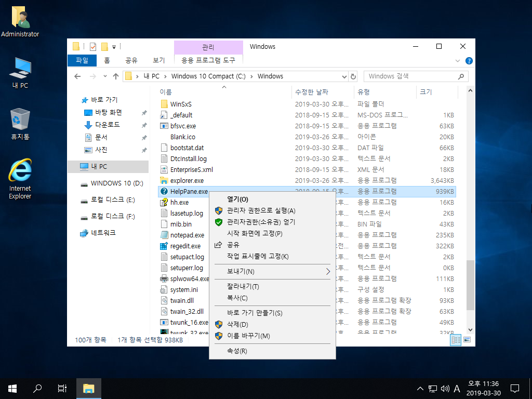Screen dimensions: 532x399
Task: Select the hh.exe file icon
Action: pyautogui.click(x=164, y=202)
